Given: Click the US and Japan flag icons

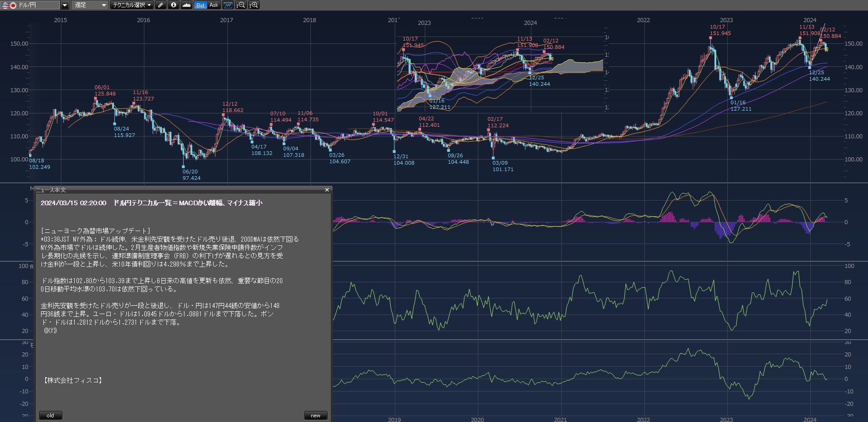Looking at the screenshot, I should [x=9, y=5].
